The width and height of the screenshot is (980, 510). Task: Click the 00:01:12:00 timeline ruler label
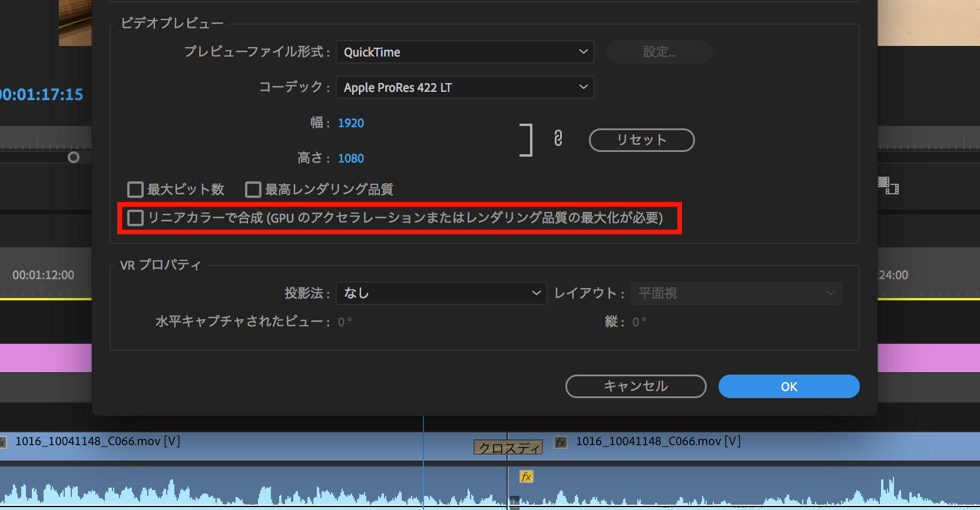point(44,275)
